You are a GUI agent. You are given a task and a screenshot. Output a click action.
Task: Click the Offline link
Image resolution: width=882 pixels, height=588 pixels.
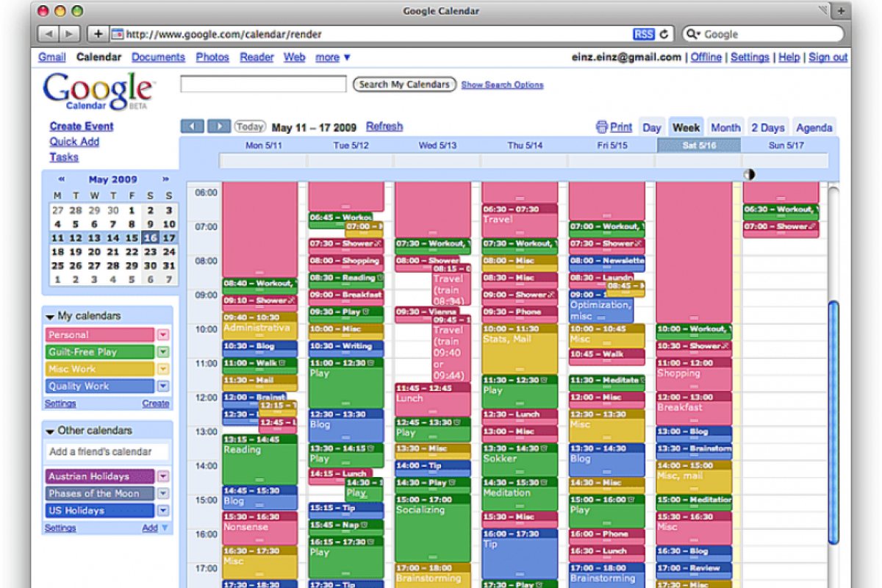click(x=706, y=57)
